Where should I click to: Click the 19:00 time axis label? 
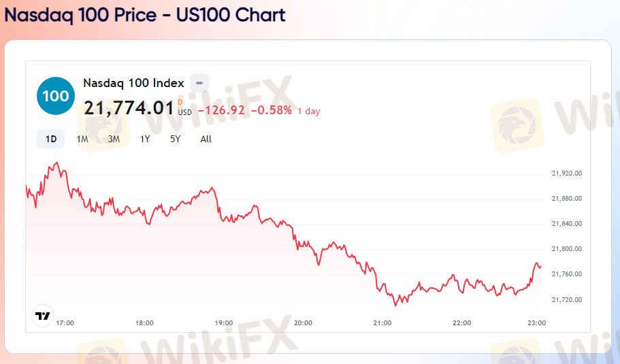[224, 322]
